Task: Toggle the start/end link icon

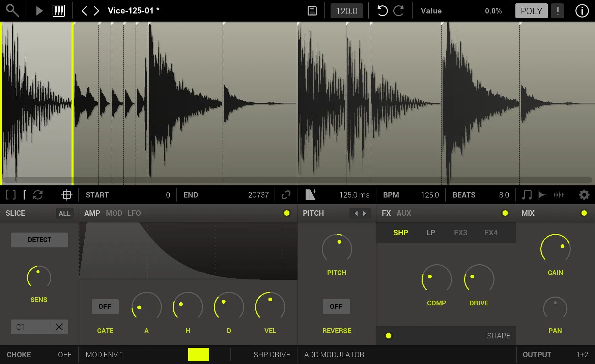Action: coord(286,195)
